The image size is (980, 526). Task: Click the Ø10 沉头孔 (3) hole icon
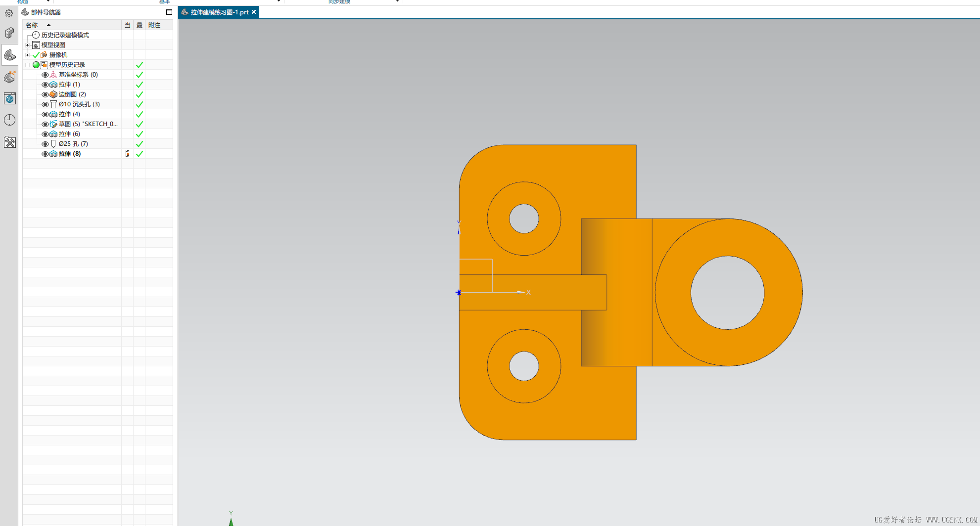pos(53,104)
